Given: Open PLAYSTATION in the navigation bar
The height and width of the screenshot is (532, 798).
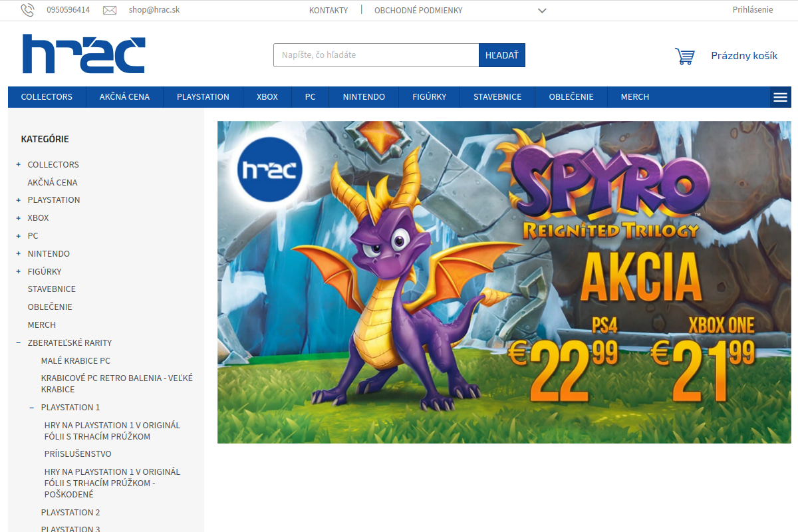Looking at the screenshot, I should [203, 97].
